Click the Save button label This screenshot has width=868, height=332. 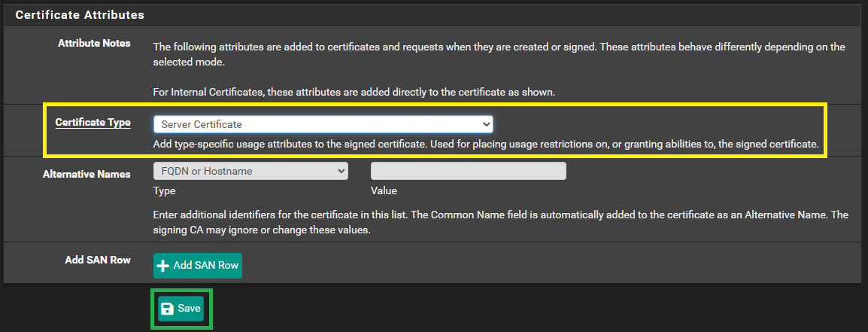pyautogui.click(x=189, y=309)
